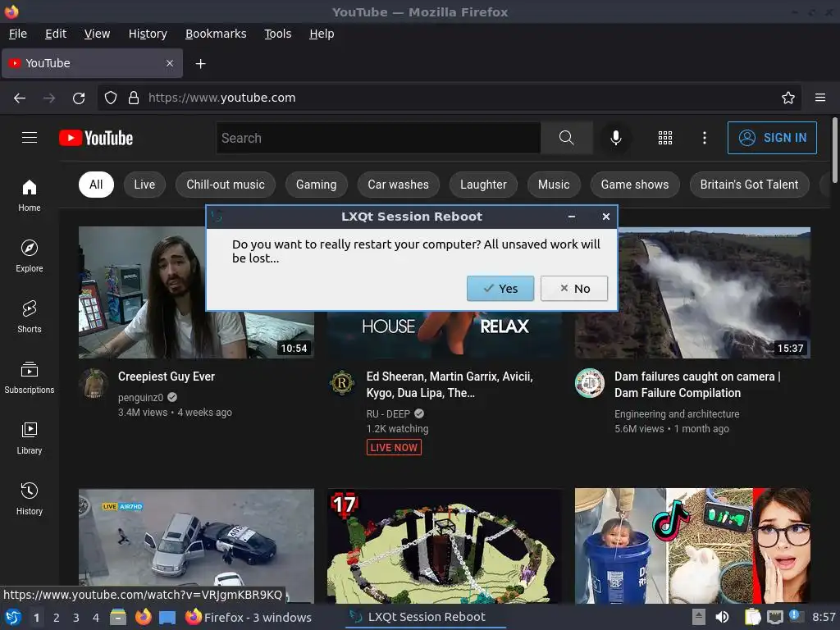This screenshot has width=840, height=630.
Task: Open Ed Sheeran, Martin Garrix title link
Action: [450, 385]
